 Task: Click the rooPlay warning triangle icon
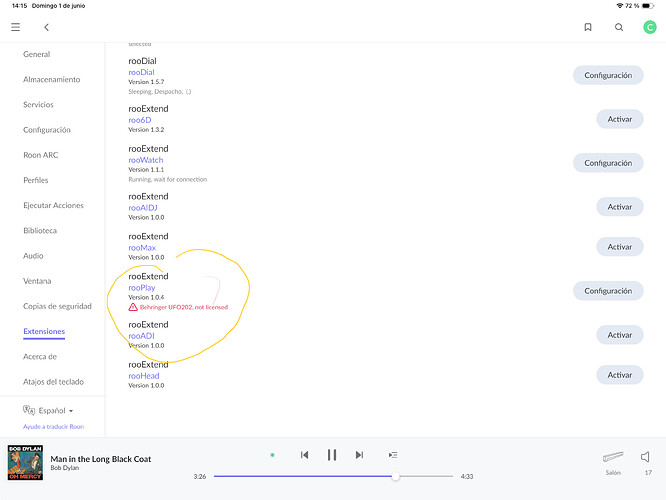pos(133,307)
